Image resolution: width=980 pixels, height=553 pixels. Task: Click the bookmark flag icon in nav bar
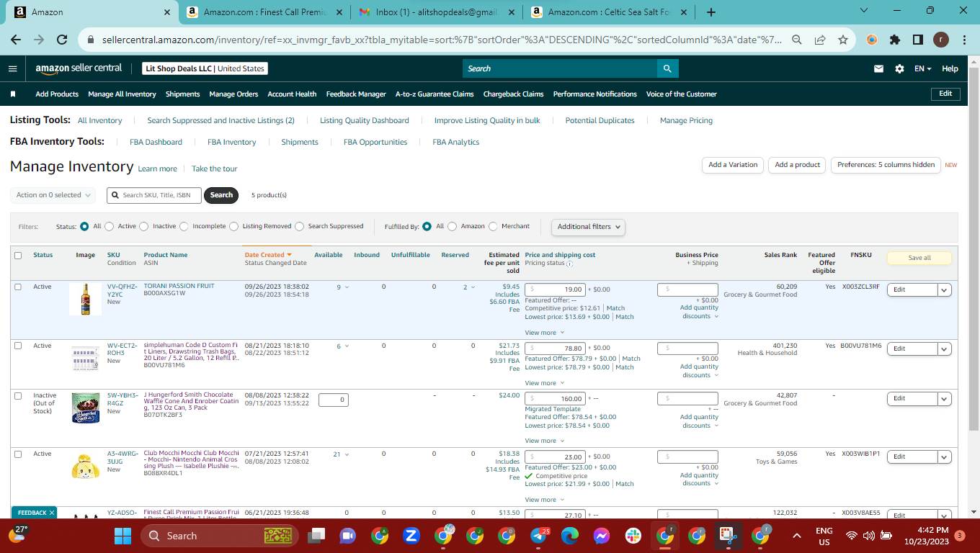point(13,94)
